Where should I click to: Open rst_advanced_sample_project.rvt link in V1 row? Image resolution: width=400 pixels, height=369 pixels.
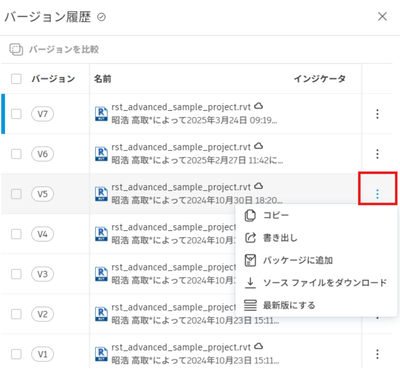tap(181, 347)
